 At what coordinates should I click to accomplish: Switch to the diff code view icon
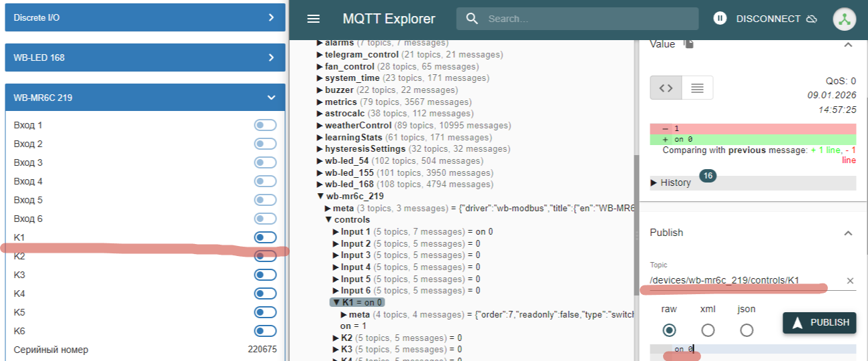666,88
